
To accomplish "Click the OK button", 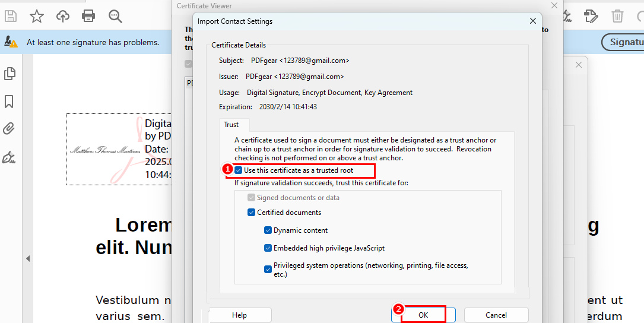I will pyautogui.click(x=423, y=315).
